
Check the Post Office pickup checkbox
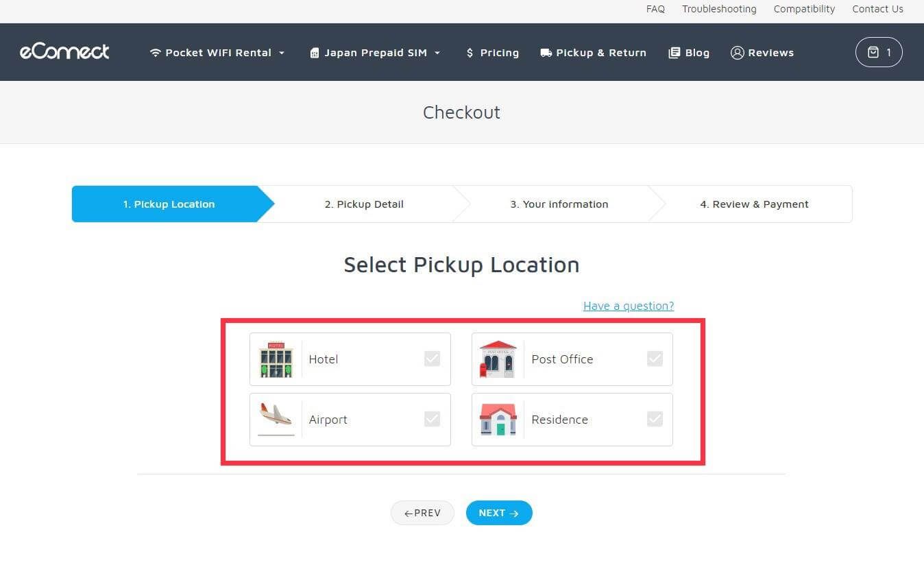[x=655, y=359]
